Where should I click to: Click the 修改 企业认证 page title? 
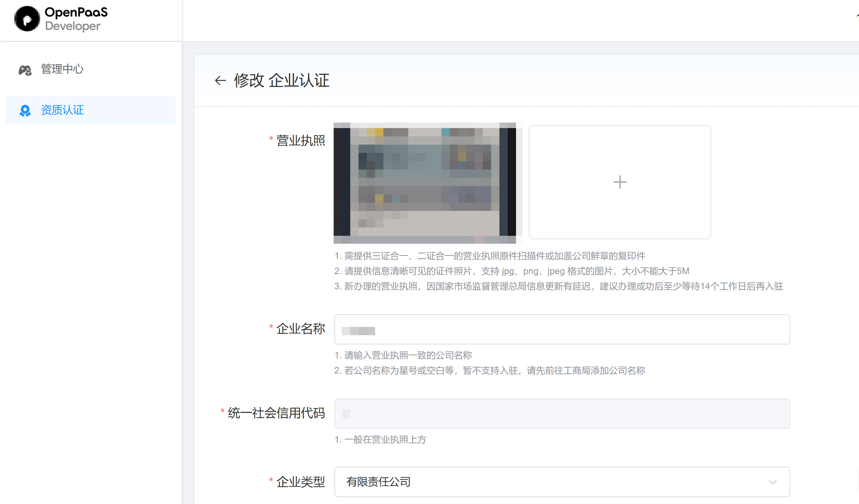coord(282,80)
